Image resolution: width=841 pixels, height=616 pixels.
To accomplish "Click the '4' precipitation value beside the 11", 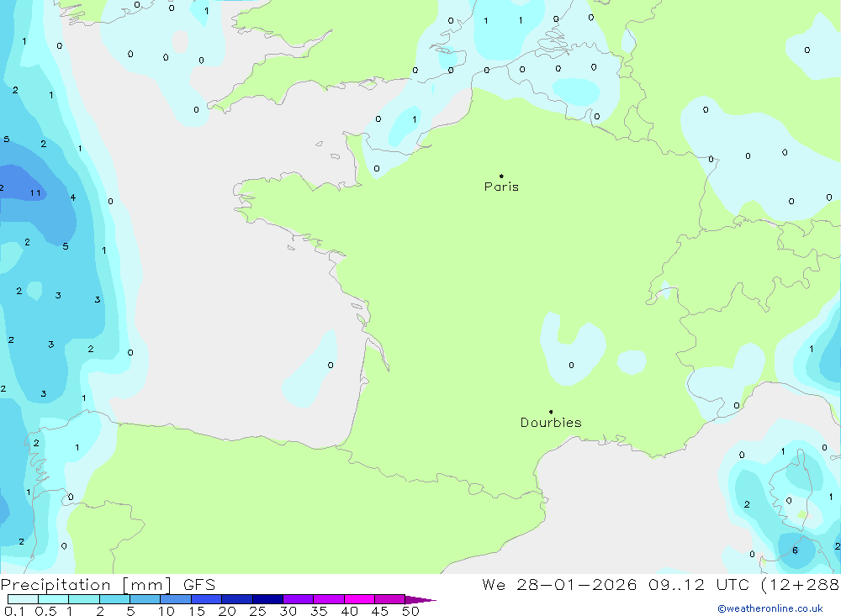I will click(x=73, y=197).
